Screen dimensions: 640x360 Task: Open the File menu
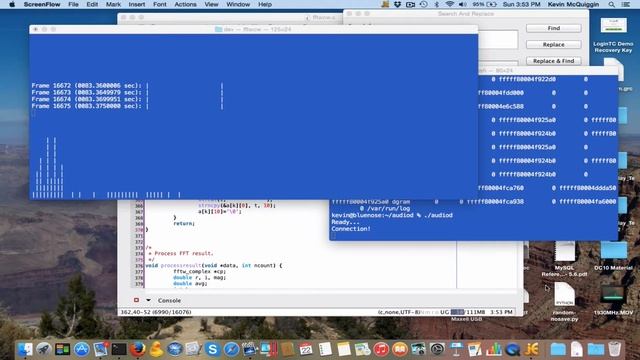click(73, 4)
